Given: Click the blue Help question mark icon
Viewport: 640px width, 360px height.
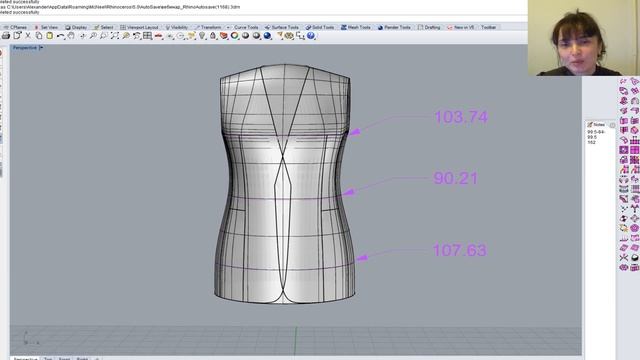Looking at the screenshot, I should (x=311, y=36).
